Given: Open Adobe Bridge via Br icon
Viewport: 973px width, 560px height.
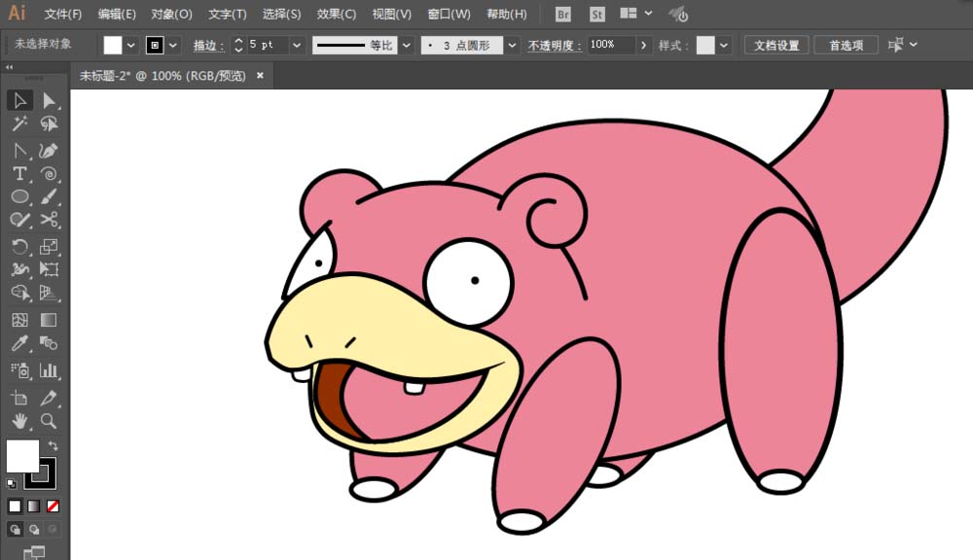Looking at the screenshot, I should tap(562, 14).
